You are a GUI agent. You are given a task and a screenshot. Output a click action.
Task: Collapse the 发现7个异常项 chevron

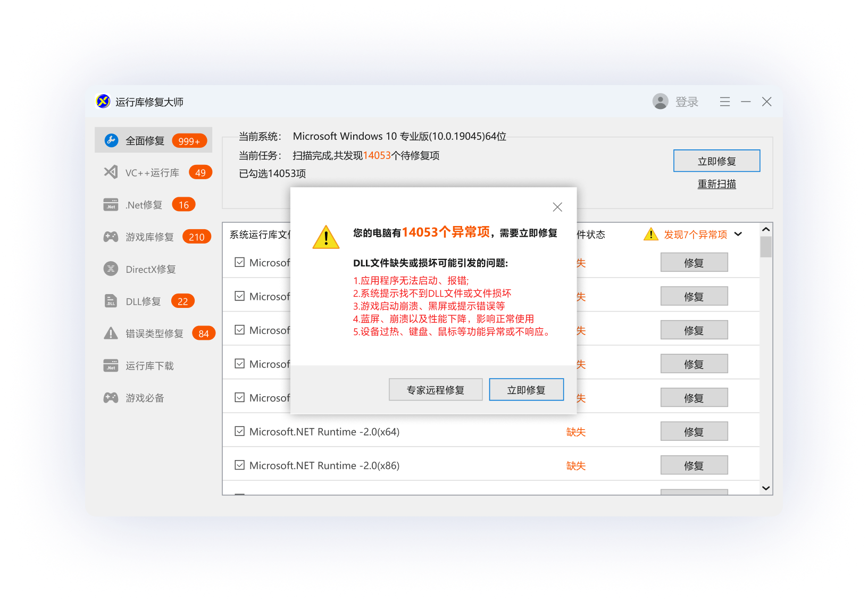pos(738,234)
